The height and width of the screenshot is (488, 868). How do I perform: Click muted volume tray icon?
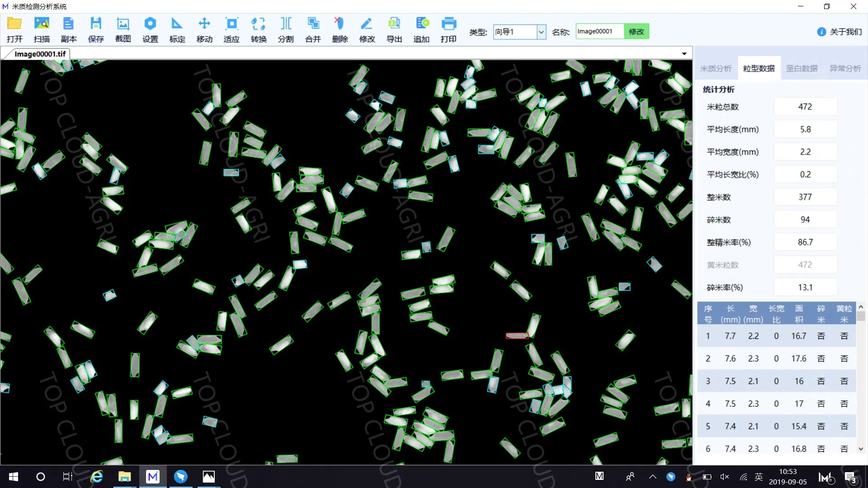click(x=725, y=477)
